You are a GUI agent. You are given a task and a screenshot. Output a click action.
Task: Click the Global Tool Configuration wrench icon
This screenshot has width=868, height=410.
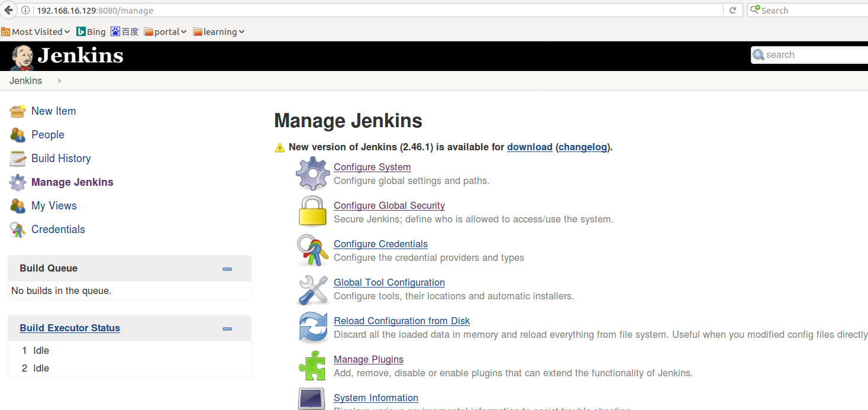tap(312, 289)
